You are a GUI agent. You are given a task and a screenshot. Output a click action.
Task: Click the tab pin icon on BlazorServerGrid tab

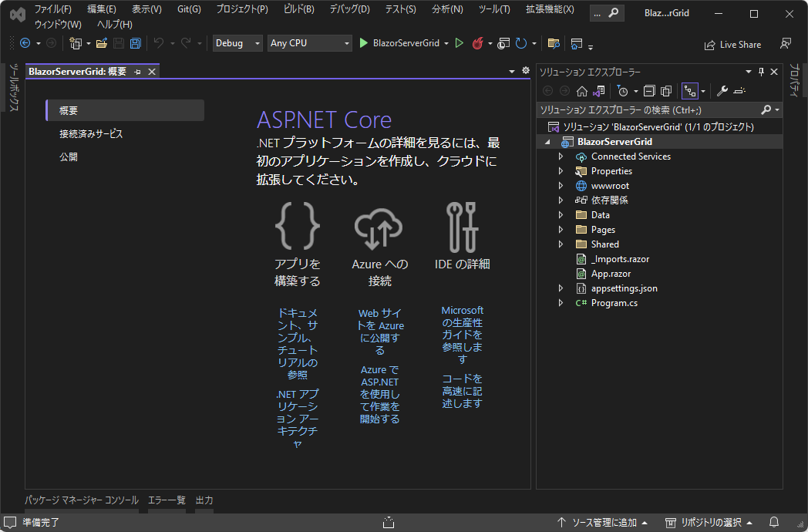137,72
